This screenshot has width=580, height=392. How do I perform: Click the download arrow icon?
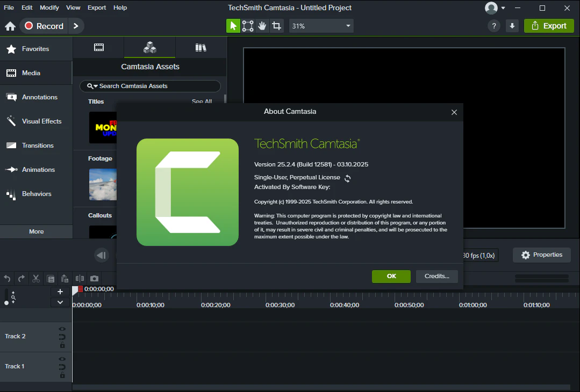pos(512,26)
